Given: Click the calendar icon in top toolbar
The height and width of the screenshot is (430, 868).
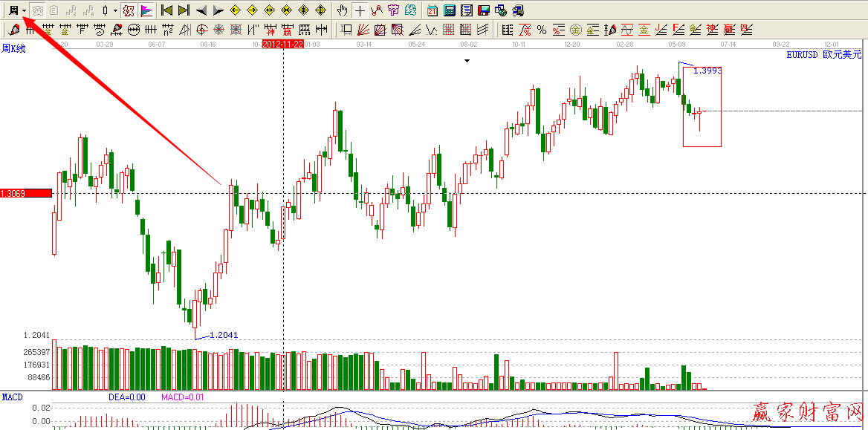Looking at the screenshot, I should pos(433,10).
